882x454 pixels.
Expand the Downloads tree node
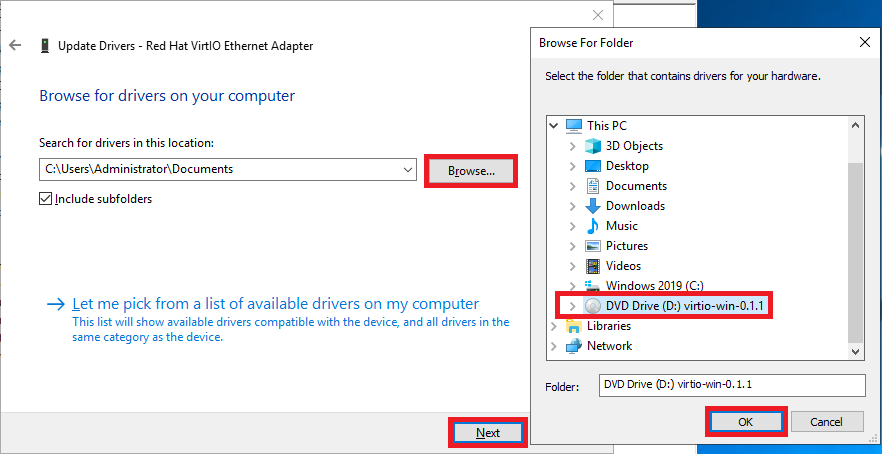point(573,206)
